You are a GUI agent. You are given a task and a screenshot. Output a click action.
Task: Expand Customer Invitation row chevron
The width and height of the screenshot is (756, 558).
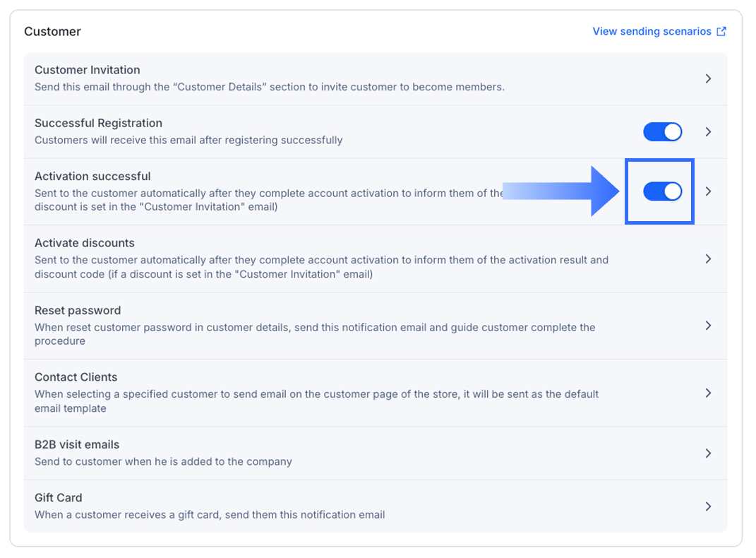tap(708, 78)
